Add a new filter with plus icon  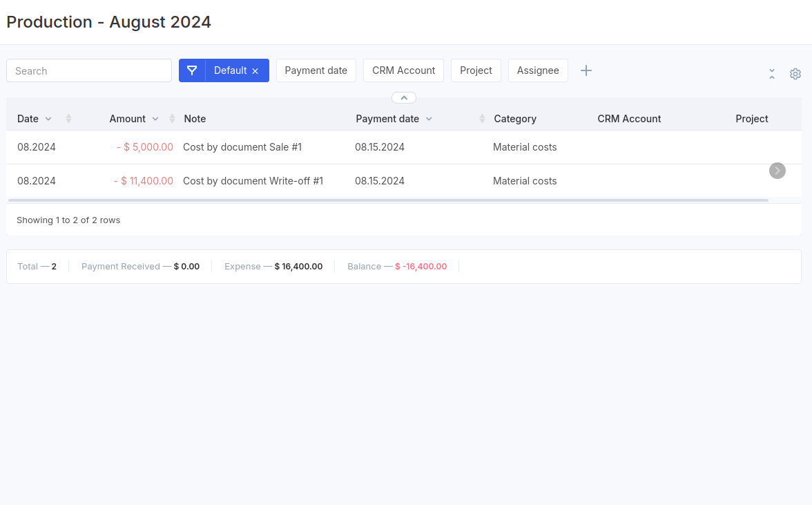586,70
